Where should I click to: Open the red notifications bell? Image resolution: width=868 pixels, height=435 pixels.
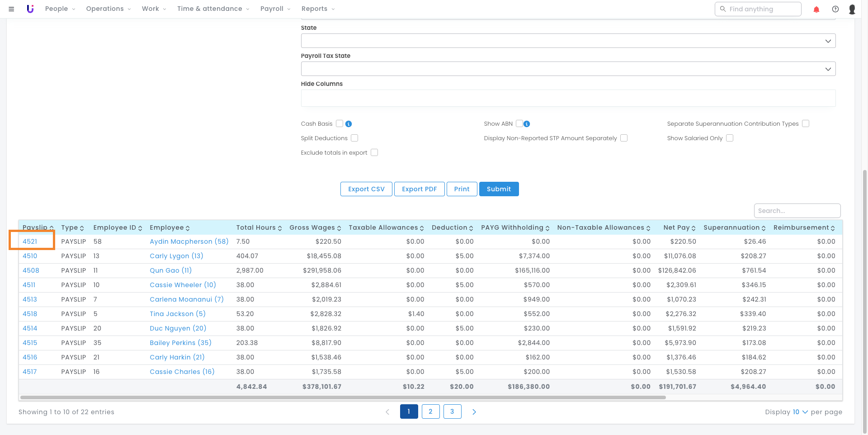click(816, 9)
